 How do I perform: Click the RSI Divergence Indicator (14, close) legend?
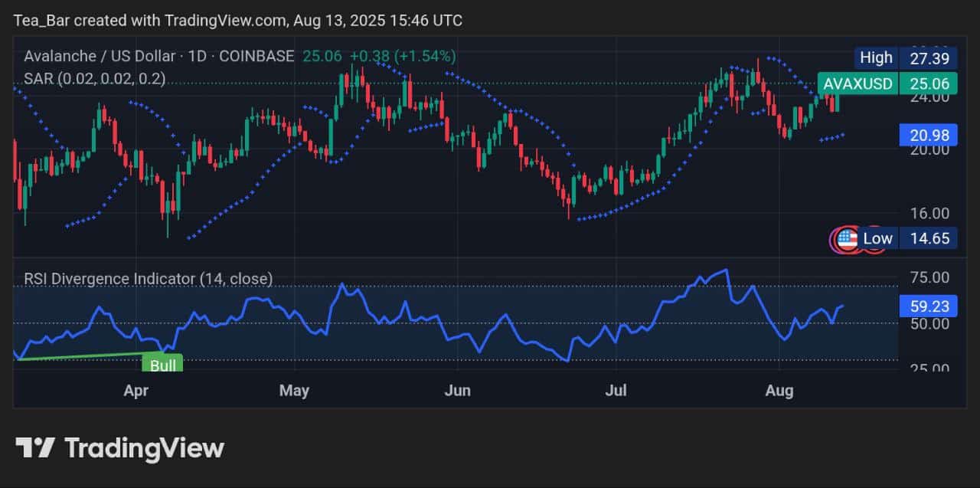click(x=148, y=279)
